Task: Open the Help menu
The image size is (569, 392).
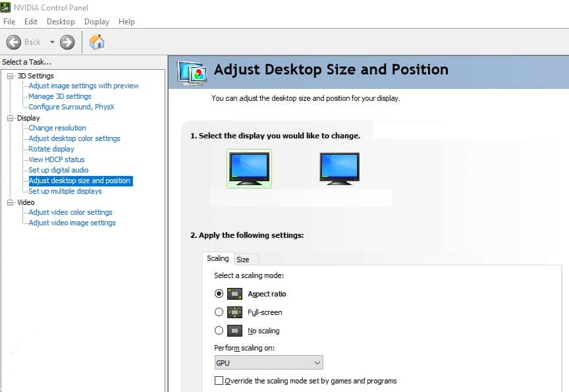Action: (126, 22)
